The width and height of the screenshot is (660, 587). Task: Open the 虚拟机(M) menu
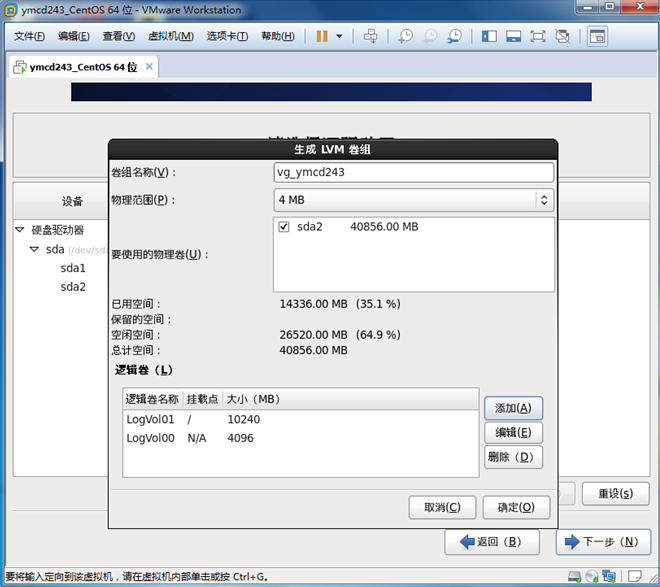(170, 36)
